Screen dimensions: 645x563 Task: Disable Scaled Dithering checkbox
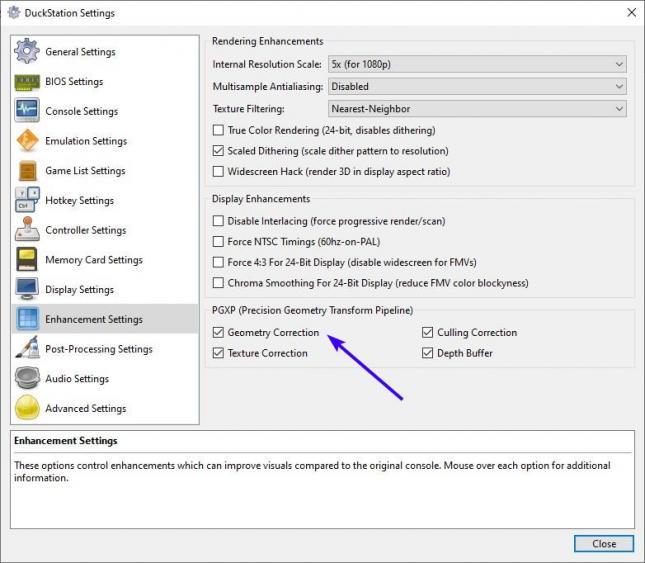(x=218, y=151)
